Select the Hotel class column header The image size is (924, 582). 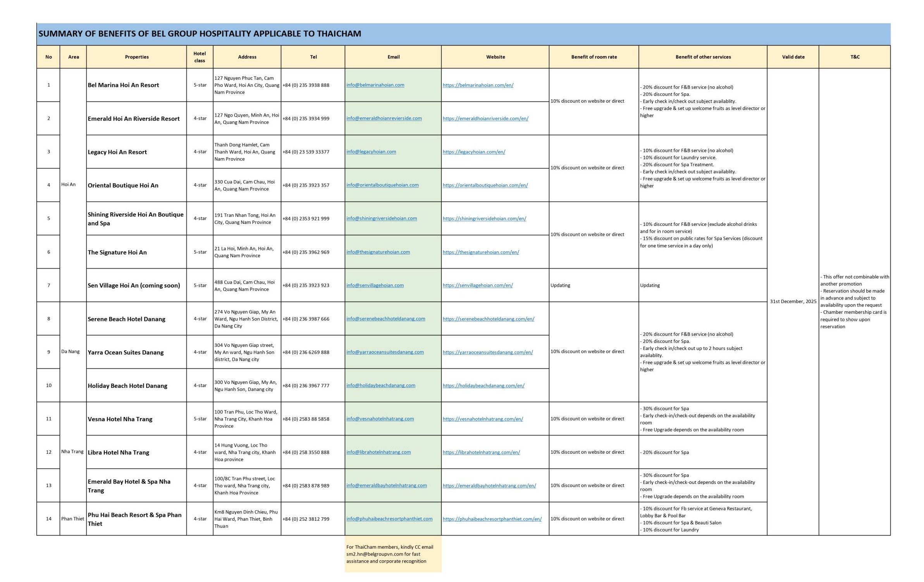(x=200, y=57)
